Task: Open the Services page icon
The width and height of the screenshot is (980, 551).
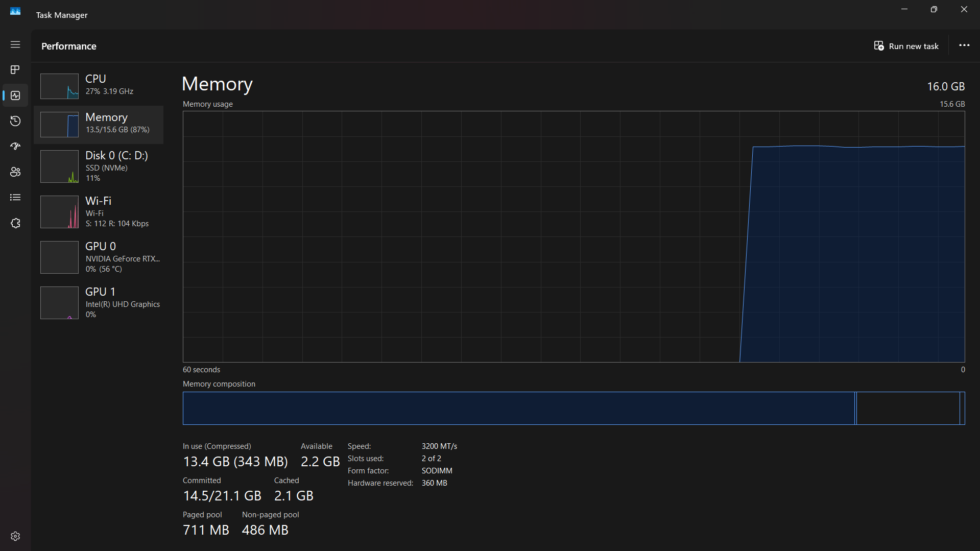Action: tap(15, 223)
